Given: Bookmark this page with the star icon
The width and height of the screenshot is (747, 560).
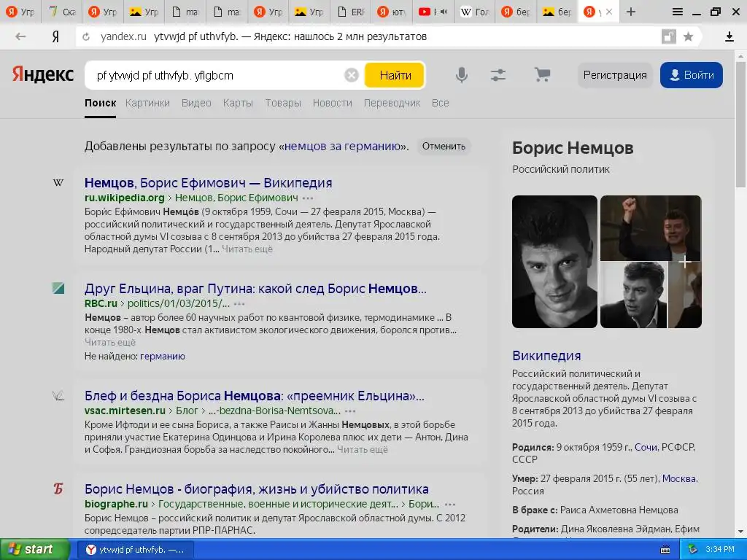Looking at the screenshot, I should 688,36.
